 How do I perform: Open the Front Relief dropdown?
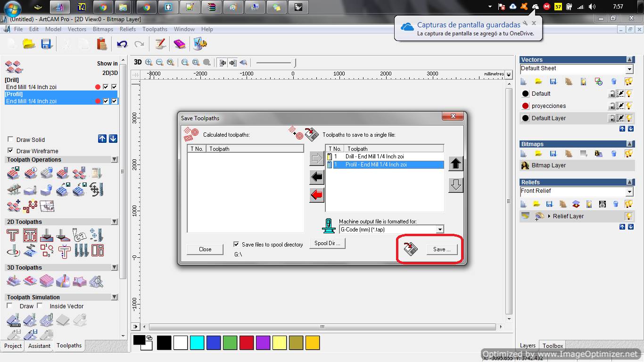[x=629, y=192]
